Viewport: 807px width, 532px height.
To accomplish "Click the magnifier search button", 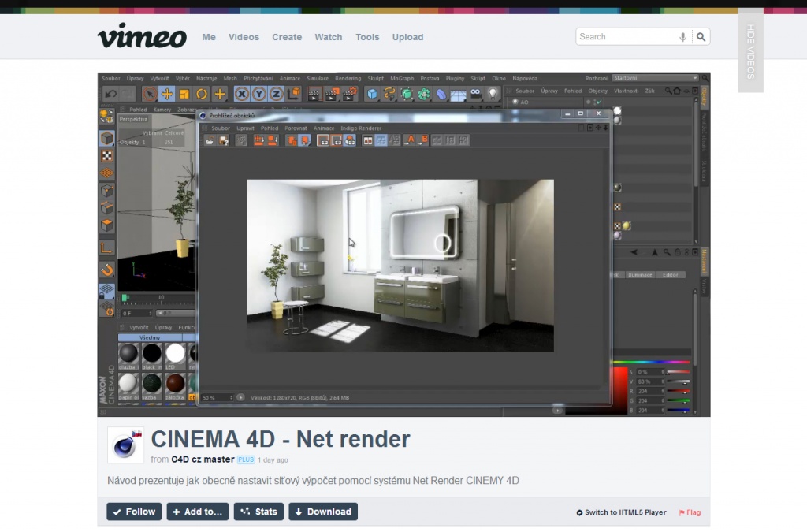I will (x=701, y=37).
